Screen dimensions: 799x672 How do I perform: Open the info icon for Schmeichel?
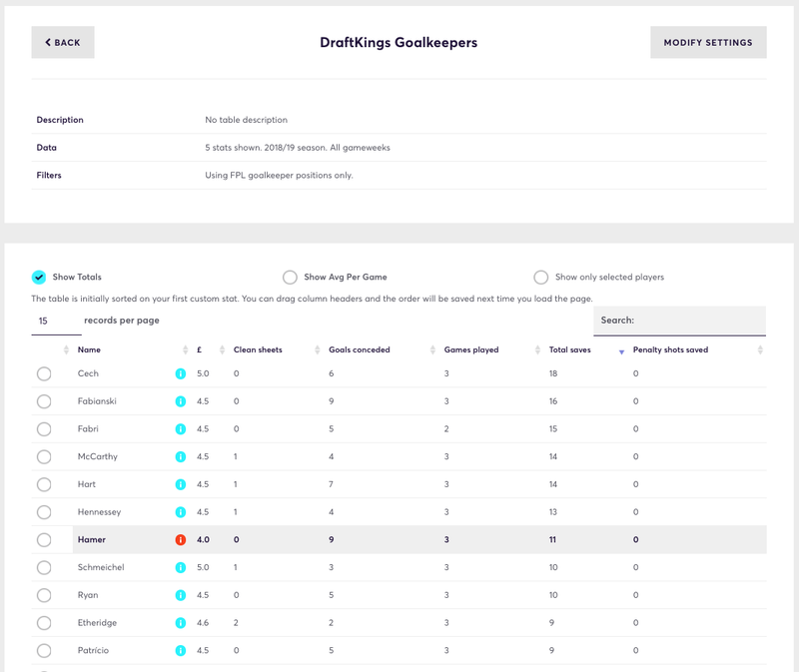click(x=181, y=567)
